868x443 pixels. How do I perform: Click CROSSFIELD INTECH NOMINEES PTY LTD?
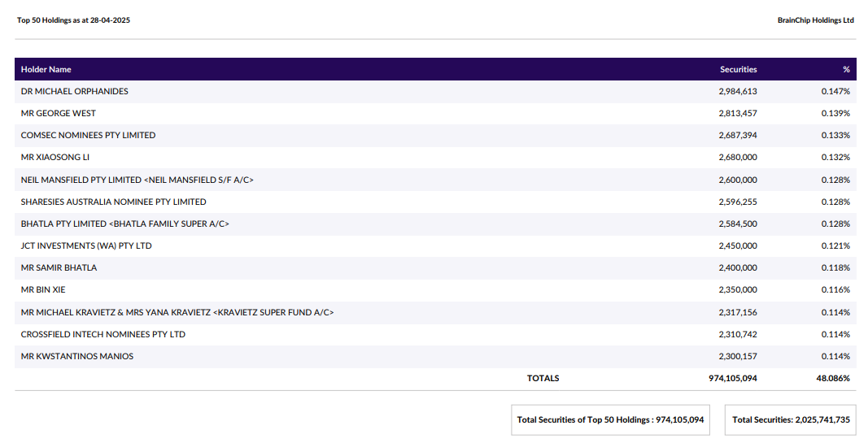point(103,334)
